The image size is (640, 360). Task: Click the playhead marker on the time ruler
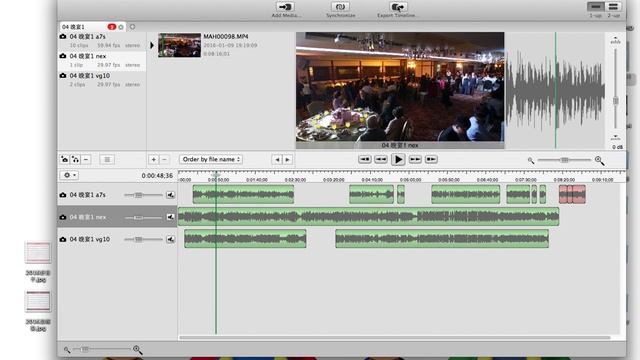(216, 175)
